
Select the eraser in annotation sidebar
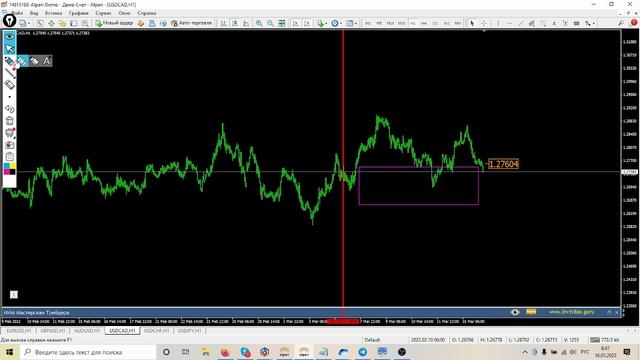click(x=9, y=85)
